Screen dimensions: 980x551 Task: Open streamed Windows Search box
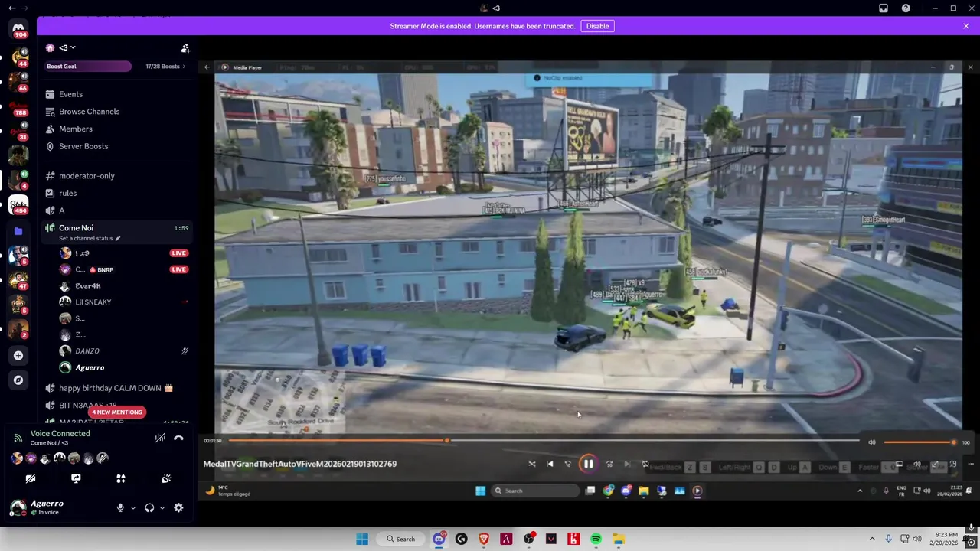tap(536, 491)
